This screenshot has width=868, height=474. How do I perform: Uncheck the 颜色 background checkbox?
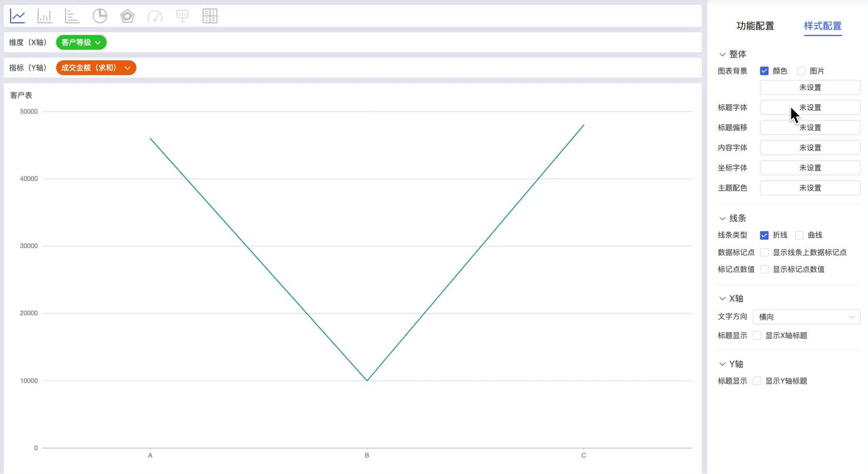click(764, 71)
